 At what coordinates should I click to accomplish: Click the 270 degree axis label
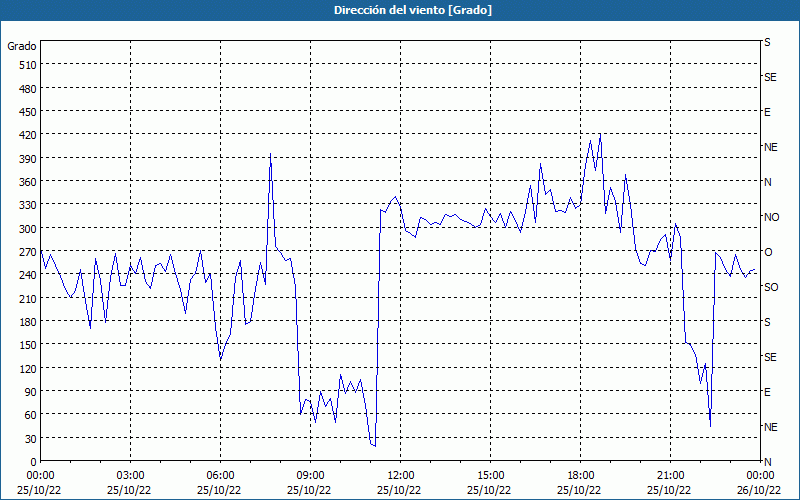(x=29, y=252)
